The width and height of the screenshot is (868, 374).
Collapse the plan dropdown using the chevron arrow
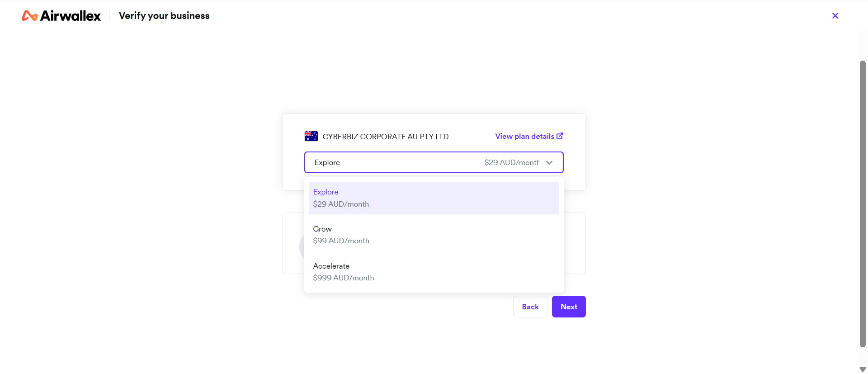click(549, 163)
